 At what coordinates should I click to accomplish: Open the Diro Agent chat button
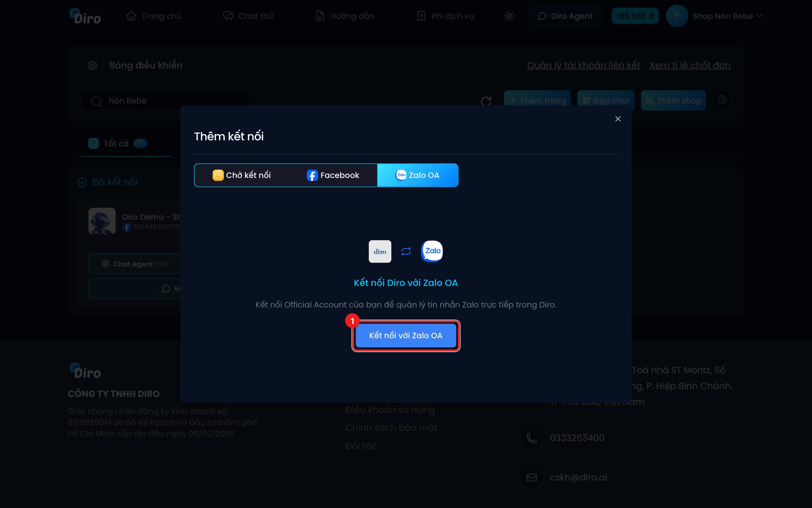tap(565, 16)
